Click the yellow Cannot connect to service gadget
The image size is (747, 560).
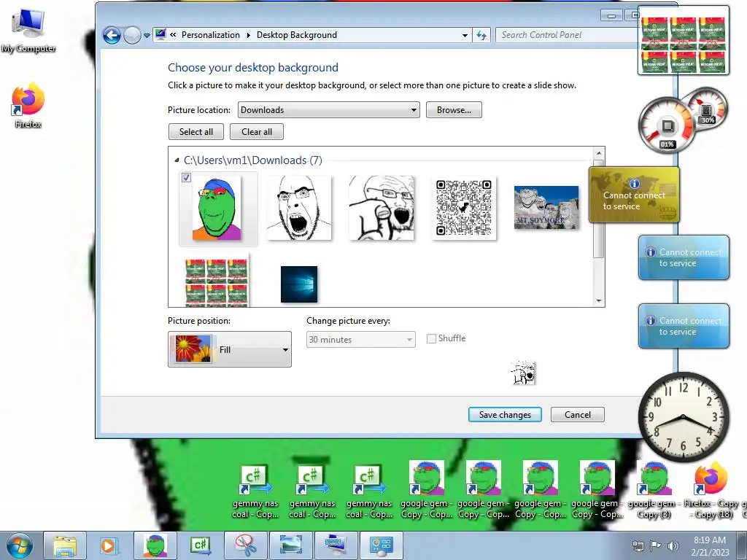[x=634, y=195]
